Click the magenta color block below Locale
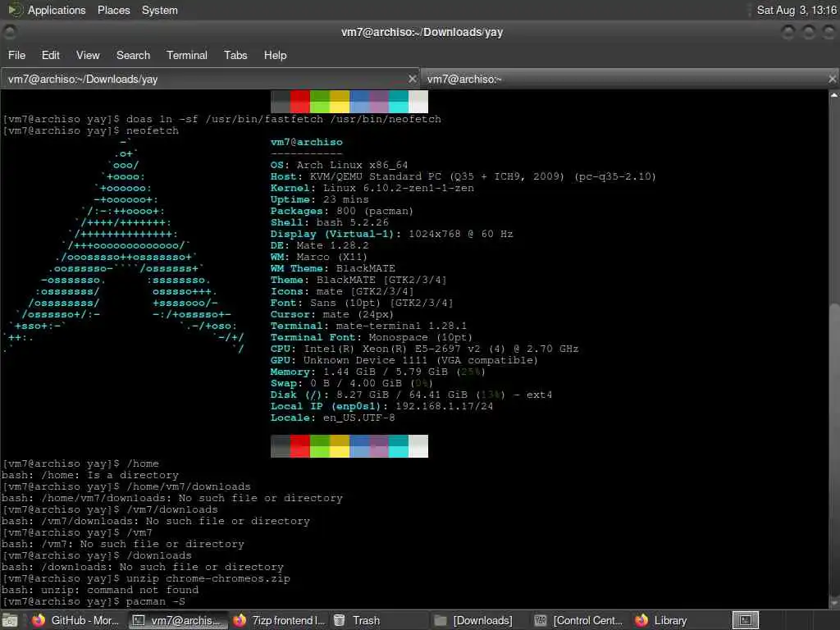 click(x=379, y=446)
